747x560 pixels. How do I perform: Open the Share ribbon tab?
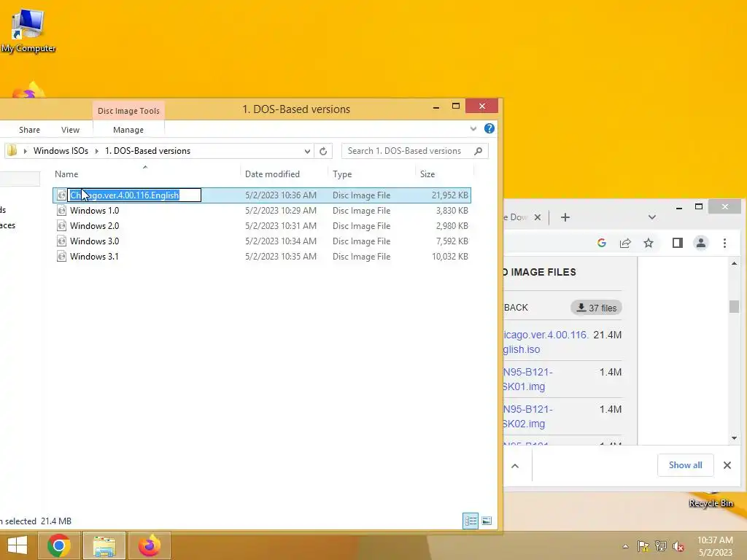point(29,130)
